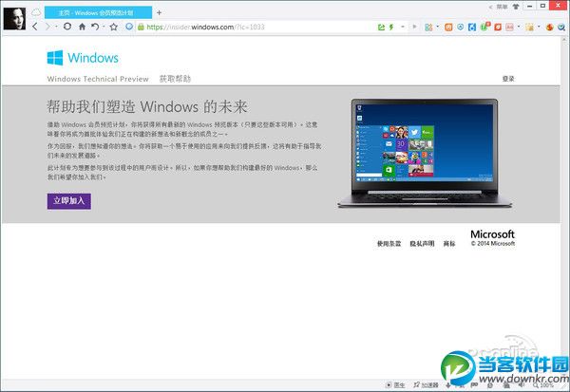The height and width of the screenshot is (392, 570).
Task: Open the 获取帮助 help nav item
Action: [x=175, y=79]
